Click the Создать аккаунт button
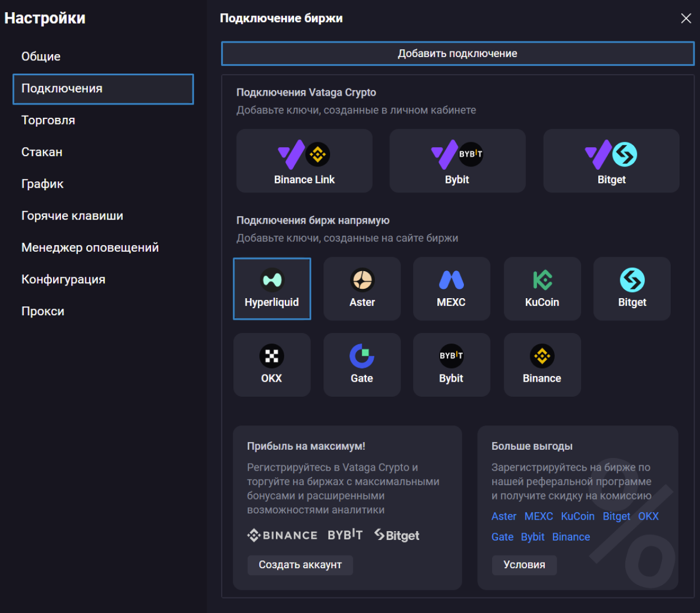Screen dimensions: 700x613 pyautogui.click(x=300, y=565)
